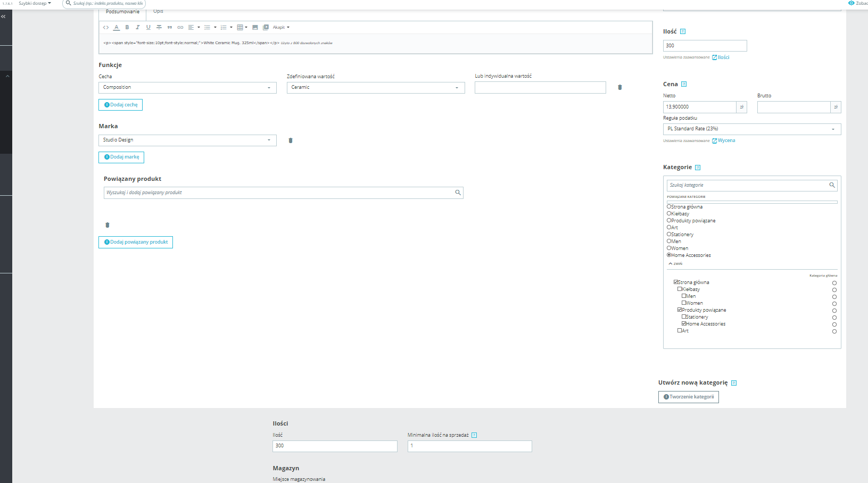Insert an image into the editor
Image resolution: width=868 pixels, height=483 pixels.
click(255, 28)
